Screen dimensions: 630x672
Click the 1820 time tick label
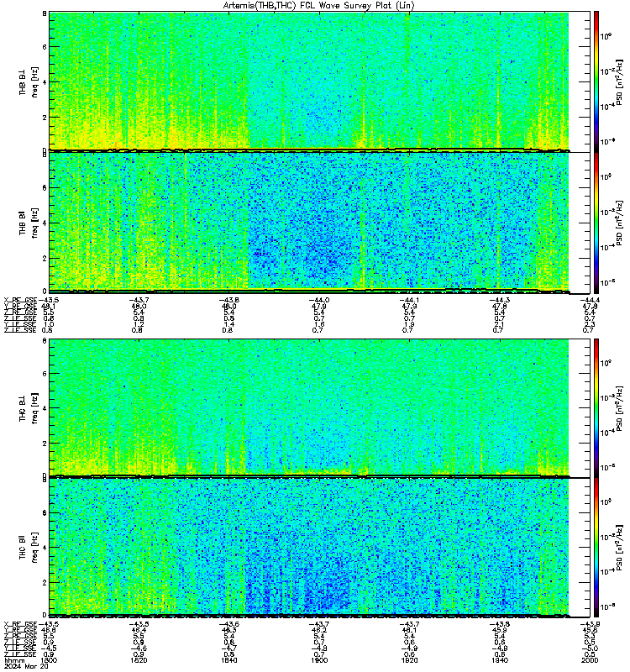click(x=139, y=660)
